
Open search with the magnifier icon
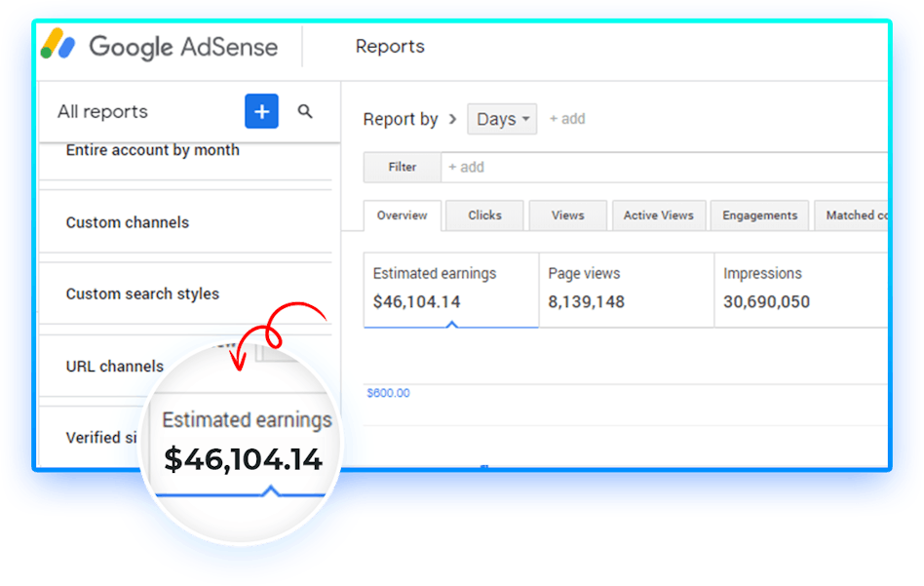(x=305, y=112)
